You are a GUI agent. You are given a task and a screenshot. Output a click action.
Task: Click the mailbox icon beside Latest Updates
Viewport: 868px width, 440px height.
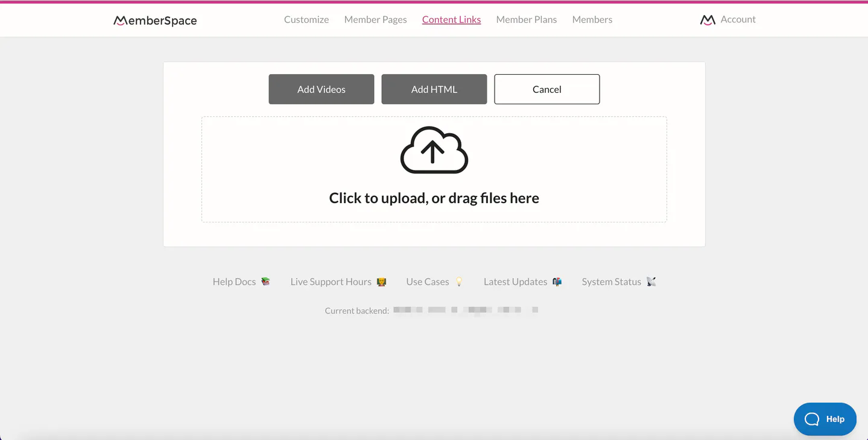[x=557, y=281]
